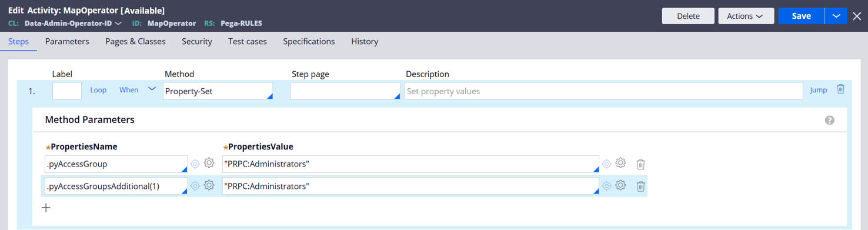Click the Loop link in step 1
Viewport: 868px width, 230px height.
click(98, 90)
